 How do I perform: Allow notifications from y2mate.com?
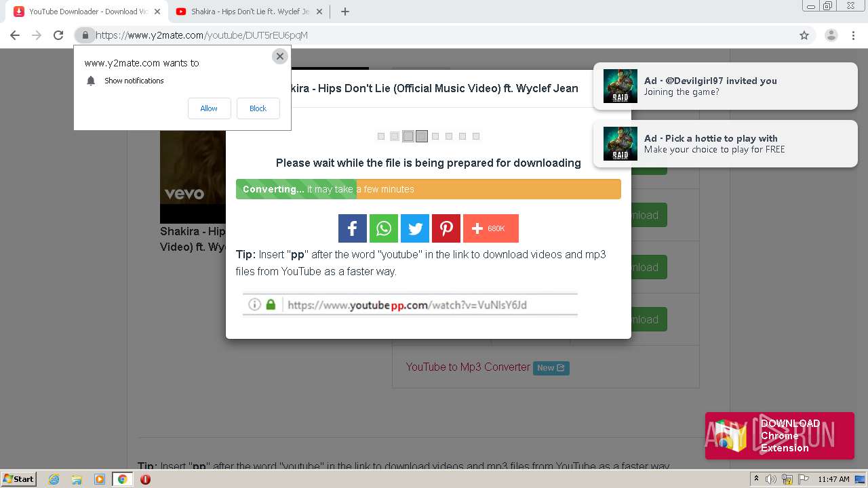[209, 108]
